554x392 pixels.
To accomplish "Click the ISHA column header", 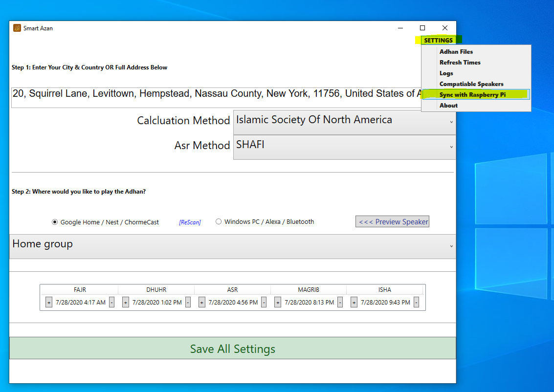I will [x=385, y=289].
